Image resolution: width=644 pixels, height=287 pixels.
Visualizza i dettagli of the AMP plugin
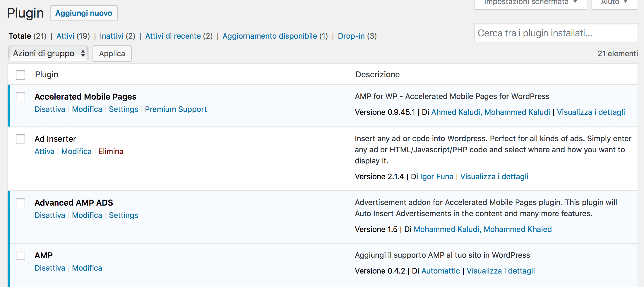501,271
